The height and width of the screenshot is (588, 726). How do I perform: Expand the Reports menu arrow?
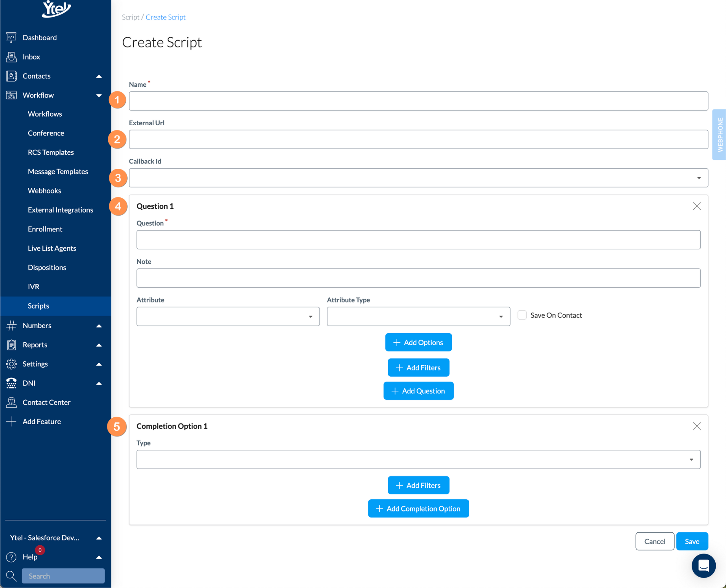pos(99,345)
